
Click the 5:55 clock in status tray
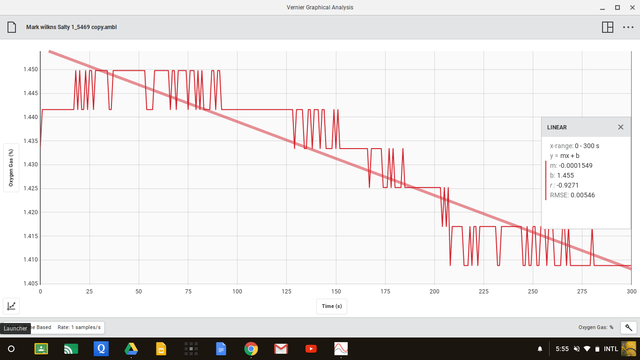[562, 349]
